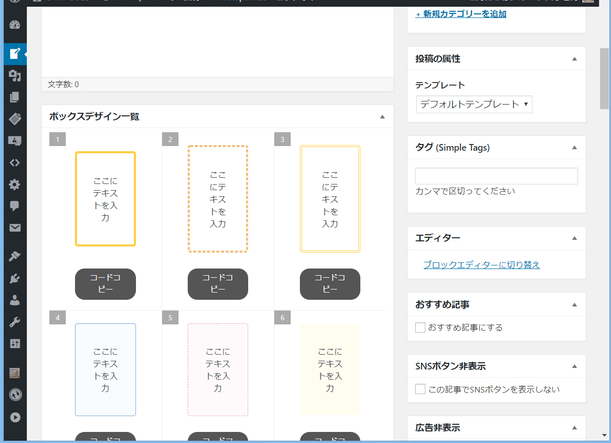
Task: Click the Collapse menu play icon
Action: pyautogui.click(x=15, y=417)
